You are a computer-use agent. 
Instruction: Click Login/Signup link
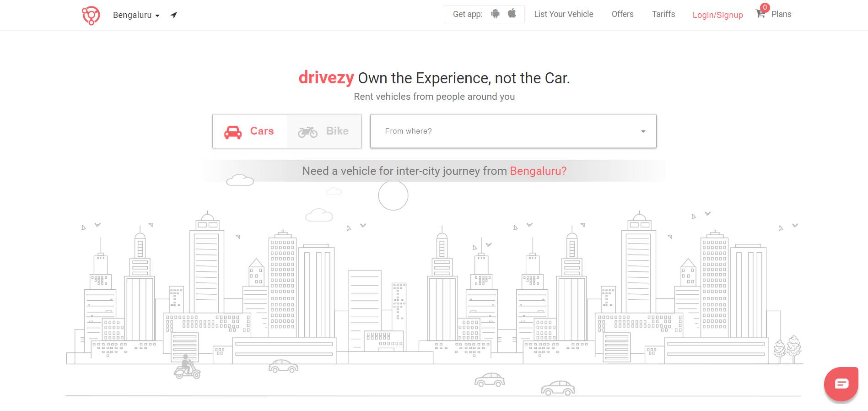coord(717,15)
